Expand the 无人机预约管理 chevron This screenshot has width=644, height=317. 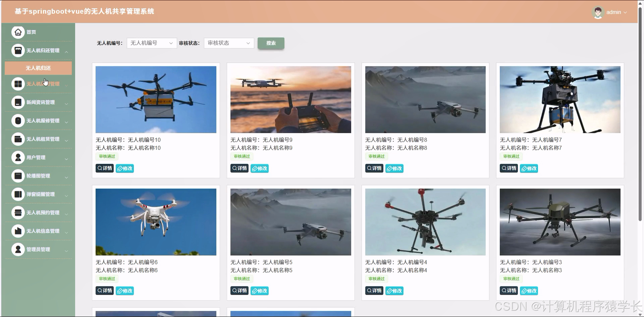coord(66,214)
